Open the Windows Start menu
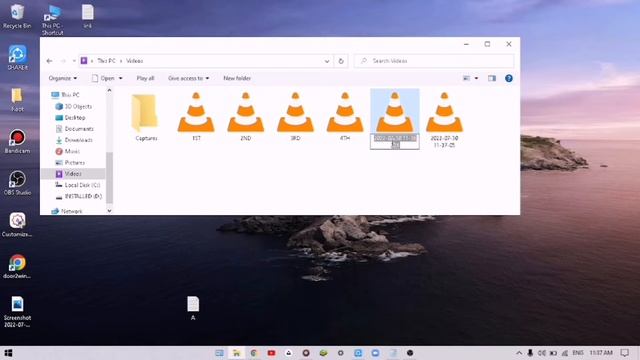 tap(8, 353)
